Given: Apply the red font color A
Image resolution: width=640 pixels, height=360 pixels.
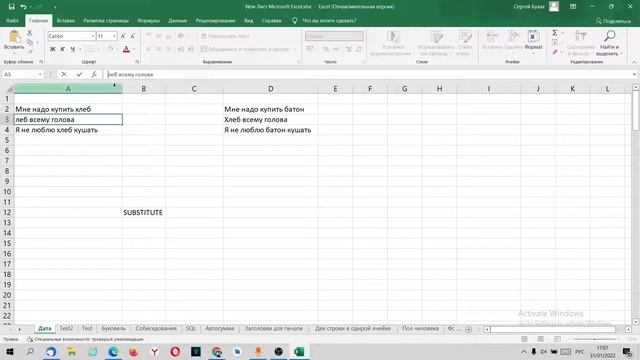Looking at the screenshot, I should point(126,49).
